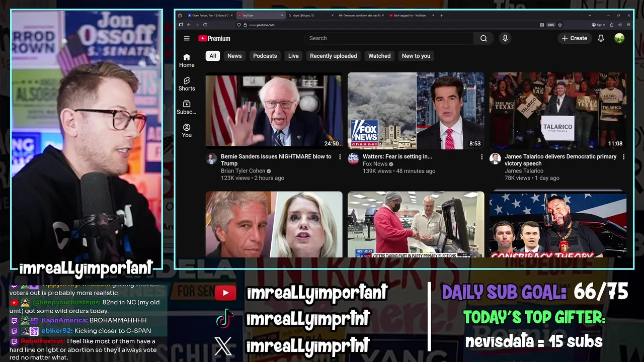Start voice search with microphone icon
The image size is (644, 362).
tap(505, 38)
